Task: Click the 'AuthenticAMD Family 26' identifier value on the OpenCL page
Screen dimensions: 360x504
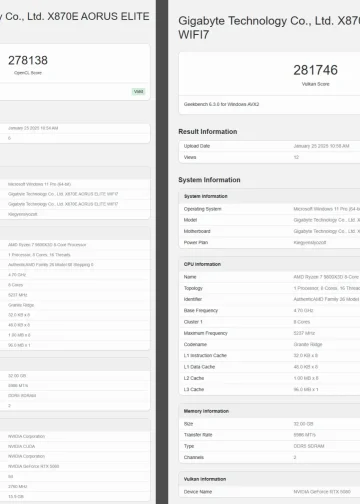Action: [51, 265]
